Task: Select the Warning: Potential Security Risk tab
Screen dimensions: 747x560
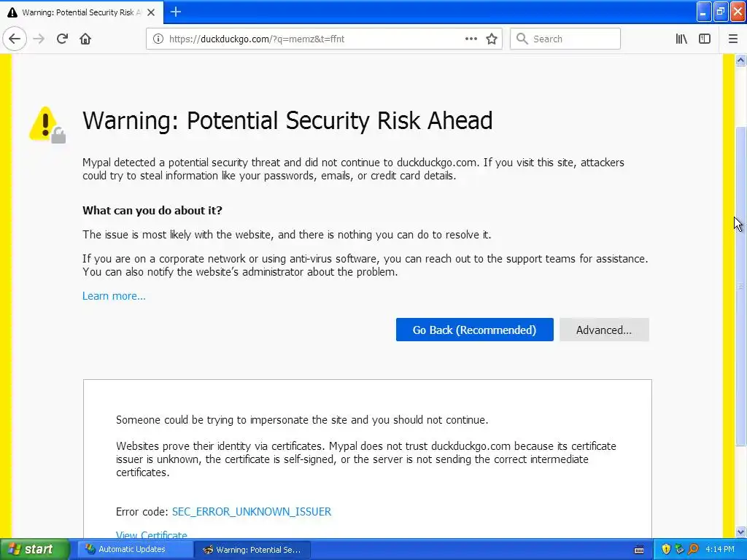Action: tap(77, 12)
